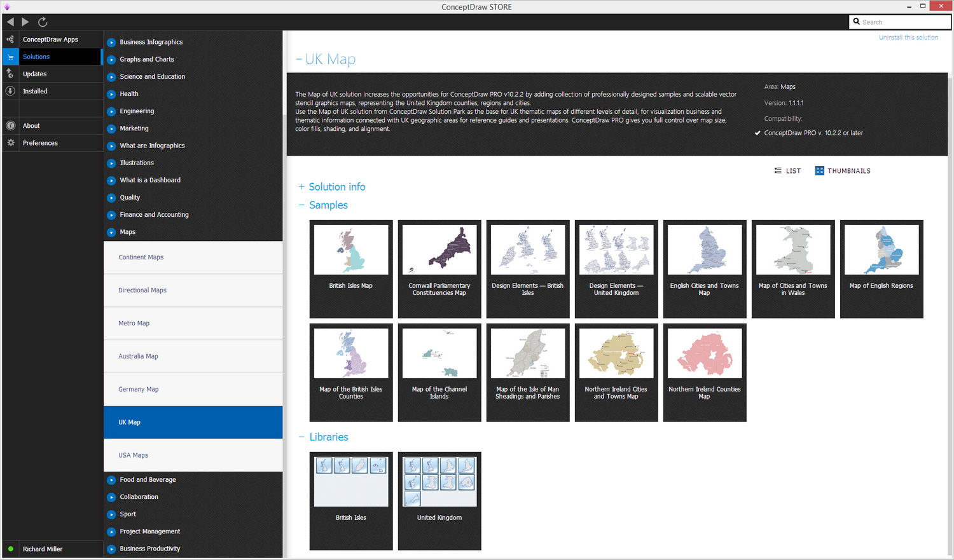Expand the Engineering category
954x560 pixels.
pyautogui.click(x=111, y=111)
